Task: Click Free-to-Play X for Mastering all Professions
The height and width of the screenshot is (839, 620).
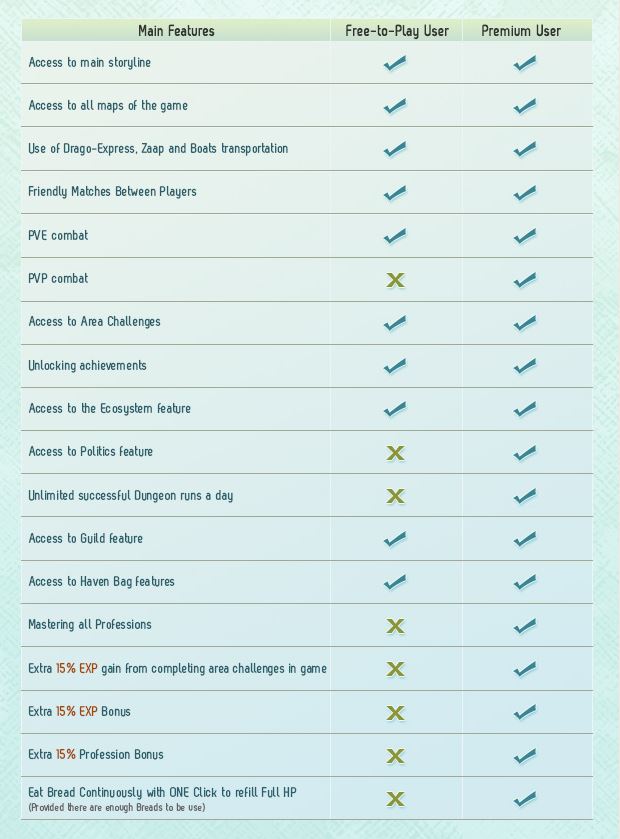Action: click(395, 626)
